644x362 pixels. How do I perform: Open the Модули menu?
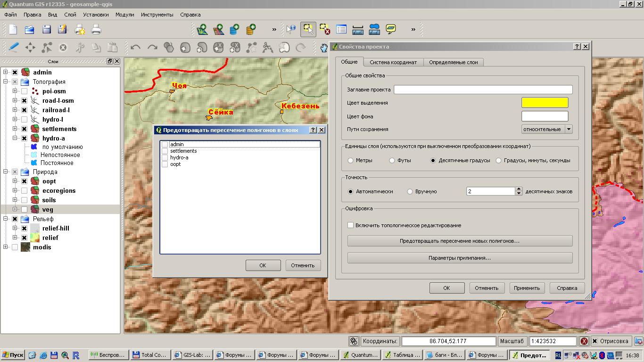coord(124,15)
